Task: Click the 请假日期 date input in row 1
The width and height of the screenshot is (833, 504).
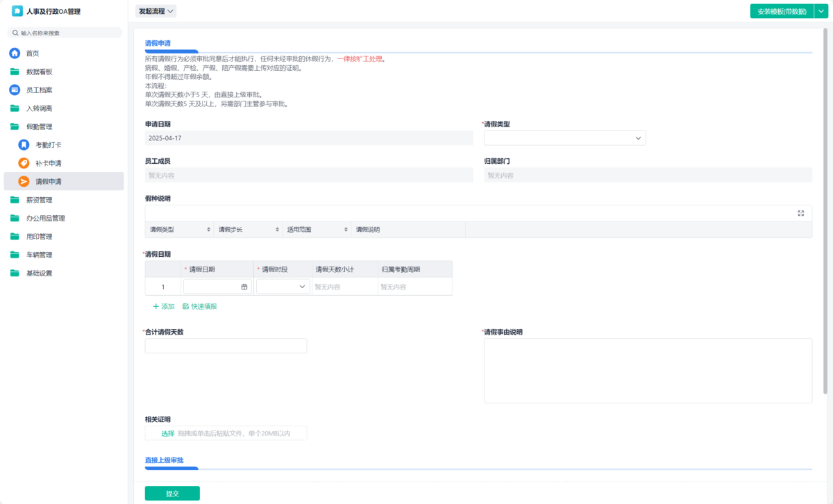Action: tap(217, 287)
